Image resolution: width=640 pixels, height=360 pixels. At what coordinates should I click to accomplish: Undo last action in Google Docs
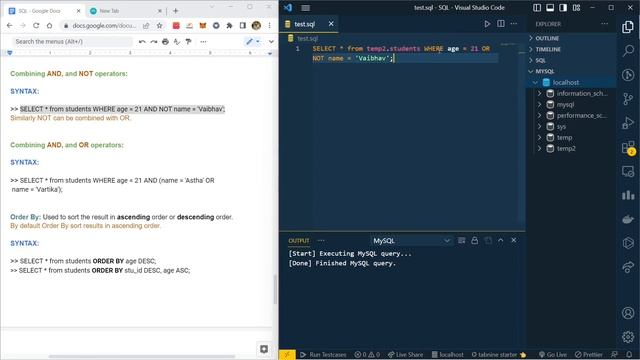pos(142,42)
